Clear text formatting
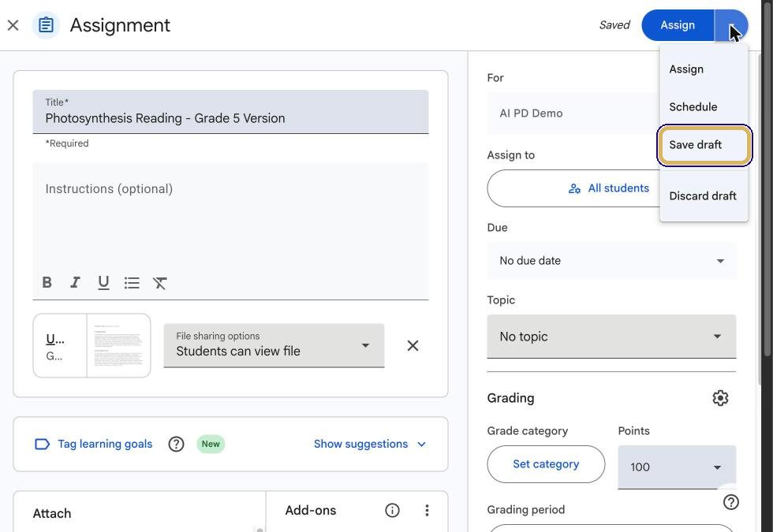This screenshot has width=773, height=532. point(159,283)
